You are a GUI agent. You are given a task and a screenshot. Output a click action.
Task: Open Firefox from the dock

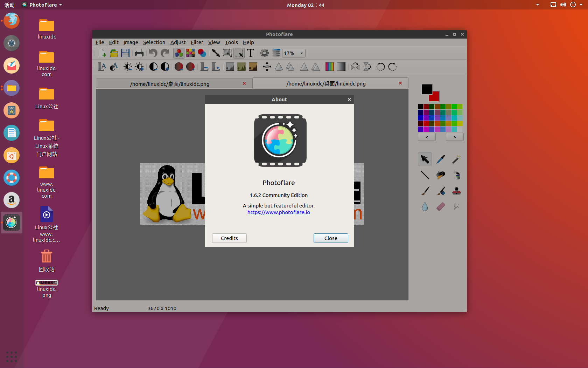12,21
